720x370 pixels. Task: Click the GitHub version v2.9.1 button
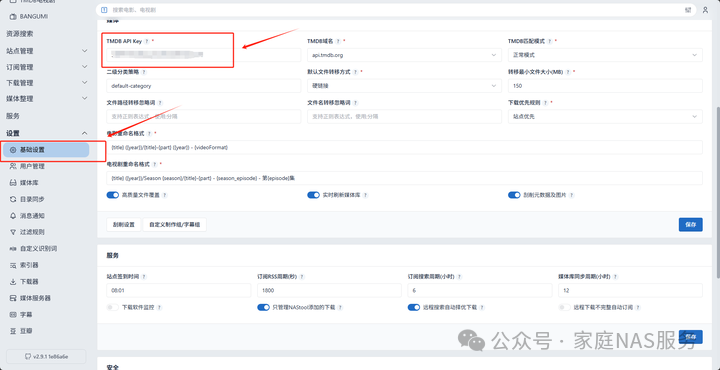(46, 356)
